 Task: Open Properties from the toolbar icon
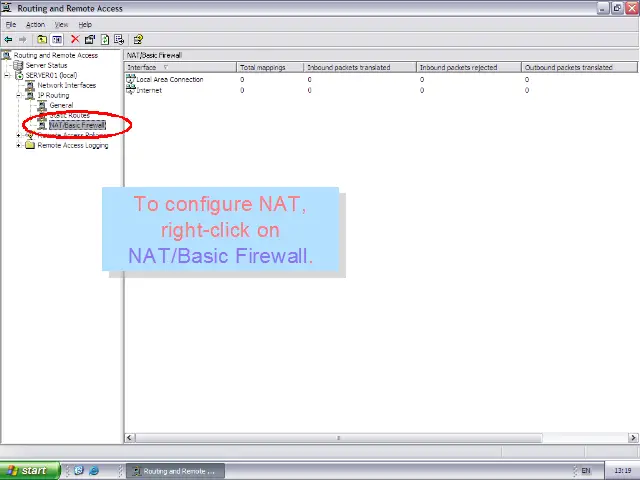click(90, 40)
